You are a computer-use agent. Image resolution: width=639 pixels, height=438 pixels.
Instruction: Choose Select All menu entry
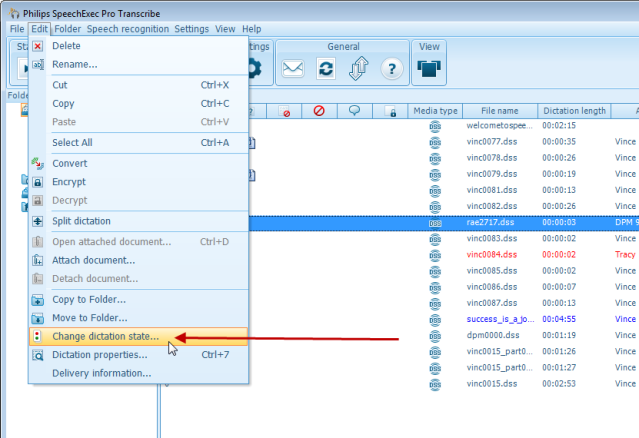(x=139, y=143)
